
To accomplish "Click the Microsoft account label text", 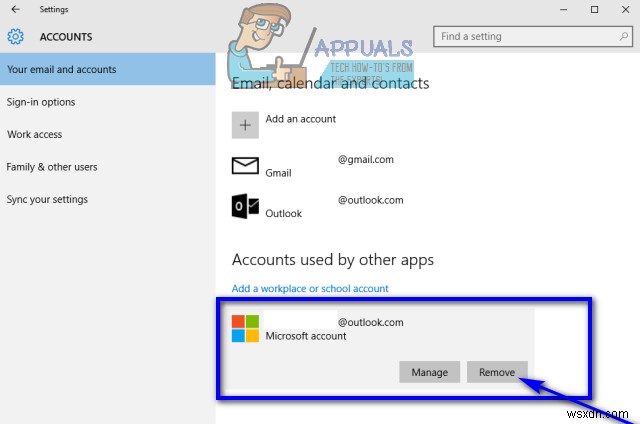I will click(306, 336).
